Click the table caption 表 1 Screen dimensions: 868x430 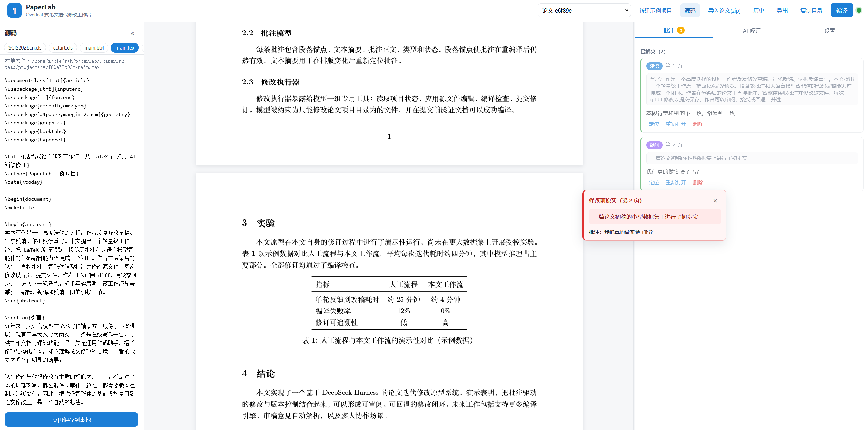pyautogui.click(x=389, y=340)
